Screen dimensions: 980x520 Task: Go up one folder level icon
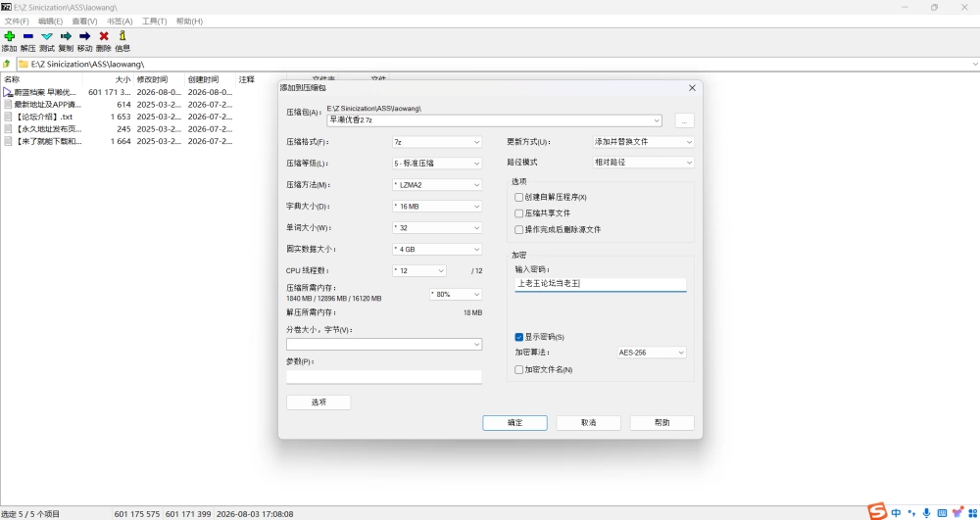[x=6, y=64]
